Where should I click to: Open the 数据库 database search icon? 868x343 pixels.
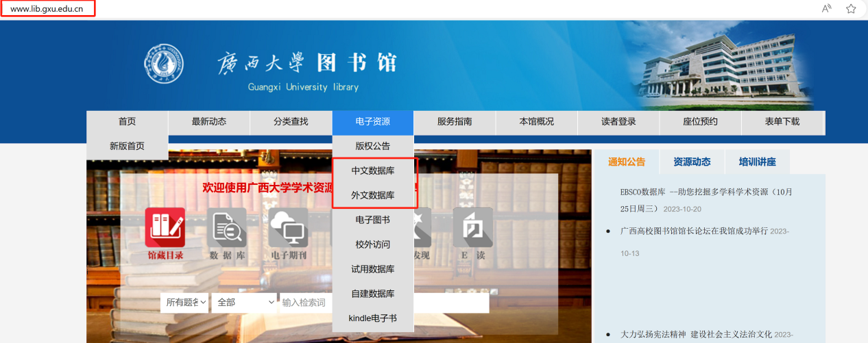click(227, 228)
